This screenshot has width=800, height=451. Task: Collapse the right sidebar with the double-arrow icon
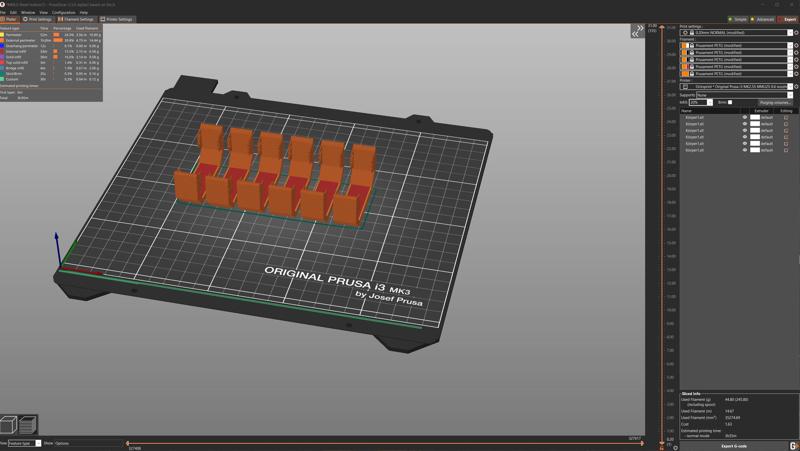click(x=637, y=31)
